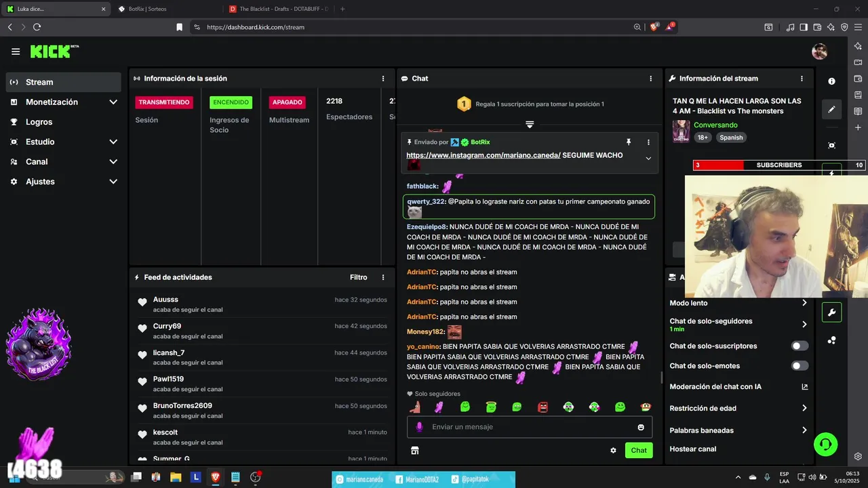
Task: Open chat settings gear icon
Action: pyautogui.click(x=613, y=450)
